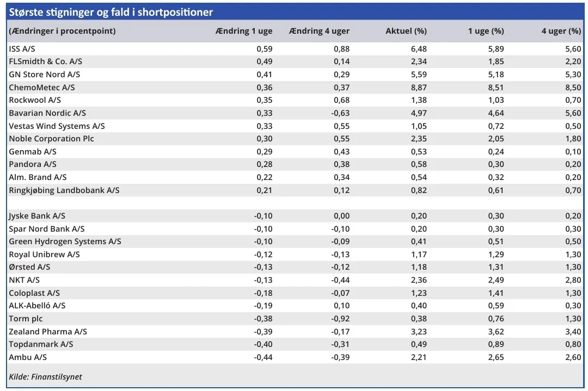Click the ChemoMetec A/S company name
588x391 pixels.
click(x=42, y=87)
